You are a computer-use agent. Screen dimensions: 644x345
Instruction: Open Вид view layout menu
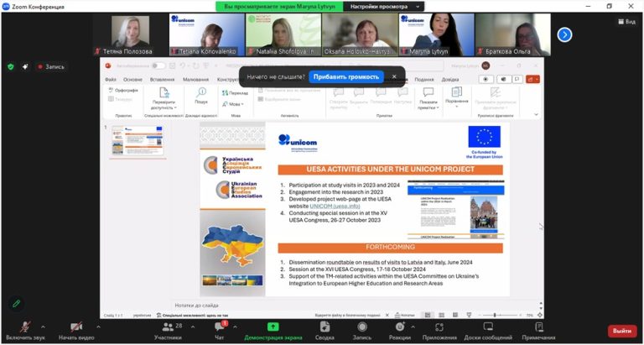(626, 22)
